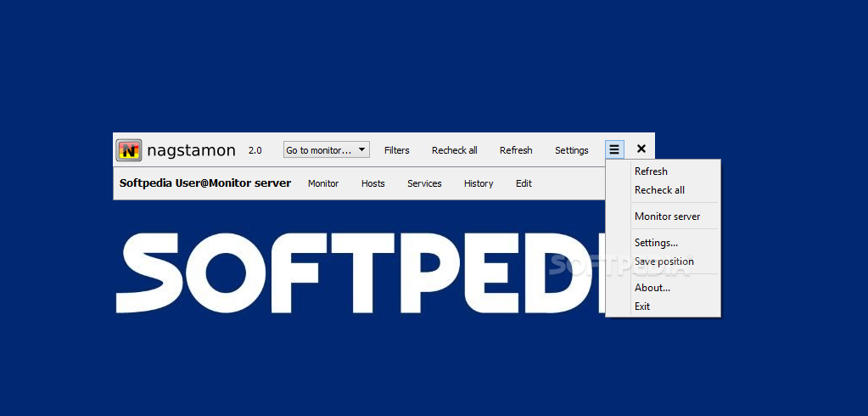The width and height of the screenshot is (868, 416).
Task: Click Recheck all in the top bar
Action: pyautogui.click(x=455, y=150)
